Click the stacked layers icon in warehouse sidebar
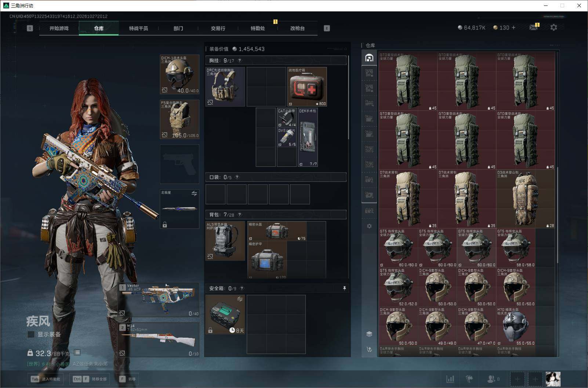588x388 pixels. point(369,334)
